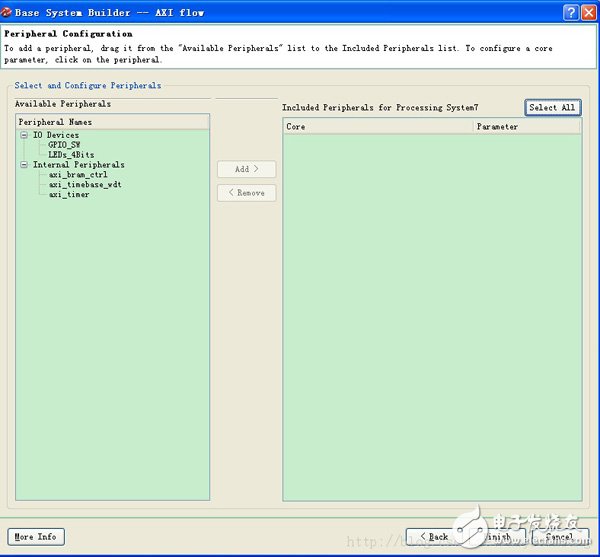Open help with the question mark button

(x=570, y=12)
